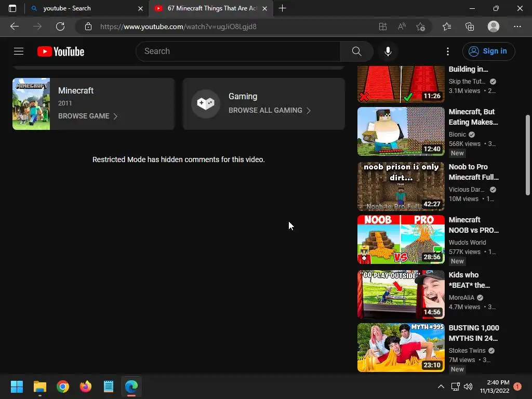This screenshot has height=399, width=532.
Task: Play the 11:26 red carpet building video
Action: click(401, 84)
